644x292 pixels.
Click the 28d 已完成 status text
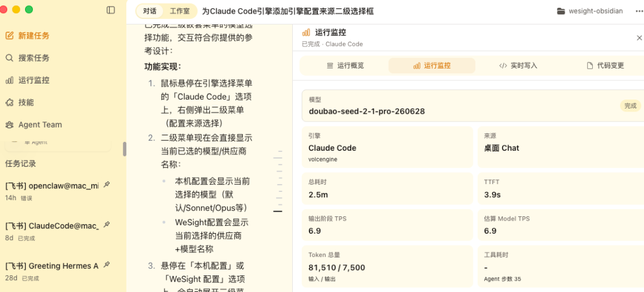pyautogui.click(x=22, y=278)
